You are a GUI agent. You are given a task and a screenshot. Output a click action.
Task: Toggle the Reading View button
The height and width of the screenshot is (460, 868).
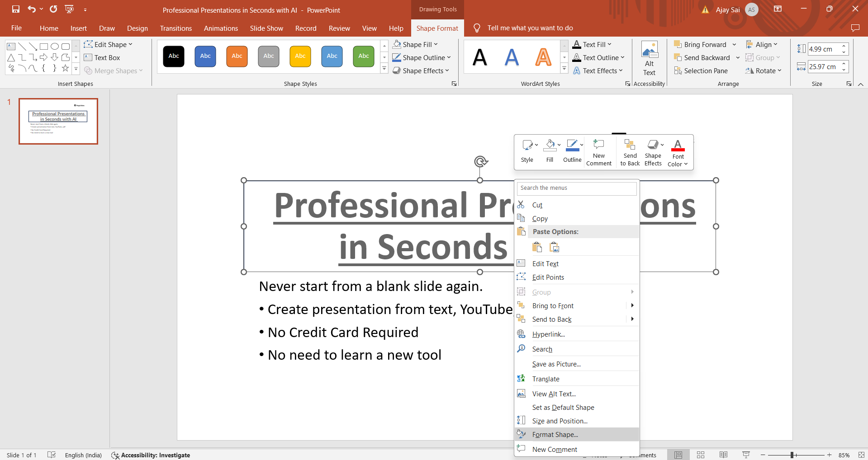[x=723, y=455]
